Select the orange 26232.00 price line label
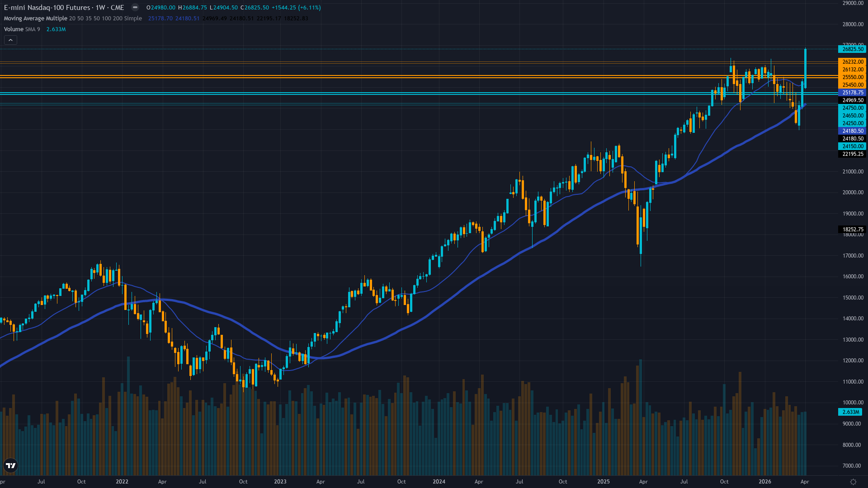The image size is (868, 488). click(x=853, y=62)
